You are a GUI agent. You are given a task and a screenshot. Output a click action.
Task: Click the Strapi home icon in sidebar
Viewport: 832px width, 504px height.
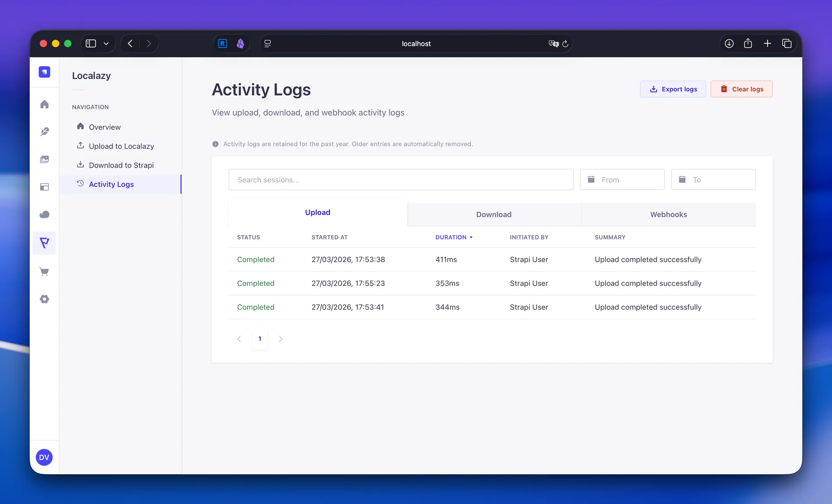(x=44, y=104)
